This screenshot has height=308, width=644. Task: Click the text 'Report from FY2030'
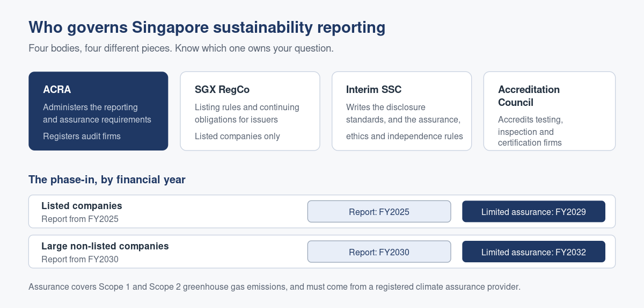[80, 259]
